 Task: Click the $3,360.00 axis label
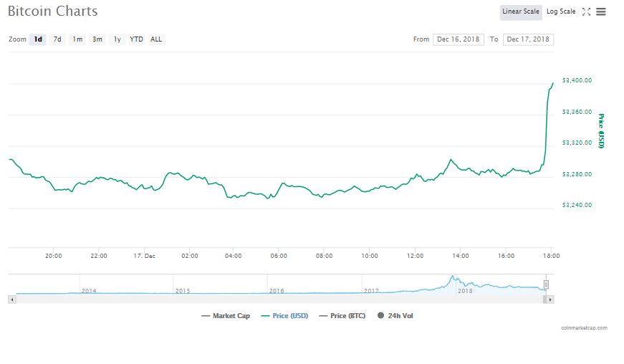(577, 112)
